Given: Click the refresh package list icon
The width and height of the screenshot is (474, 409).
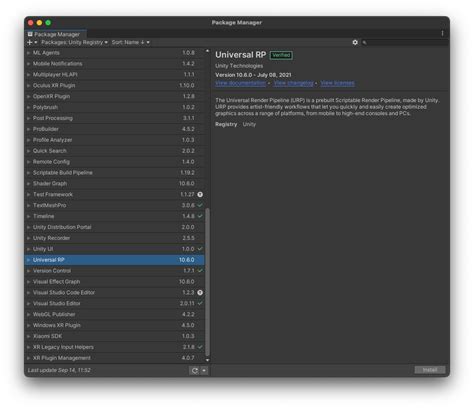Looking at the screenshot, I should click(x=195, y=370).
